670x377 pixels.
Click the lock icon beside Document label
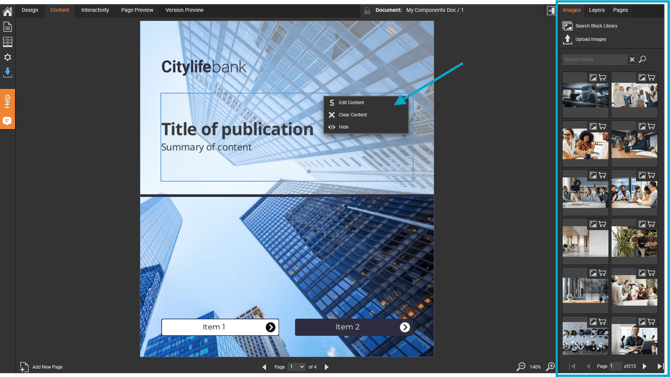(x=367, y=10)
